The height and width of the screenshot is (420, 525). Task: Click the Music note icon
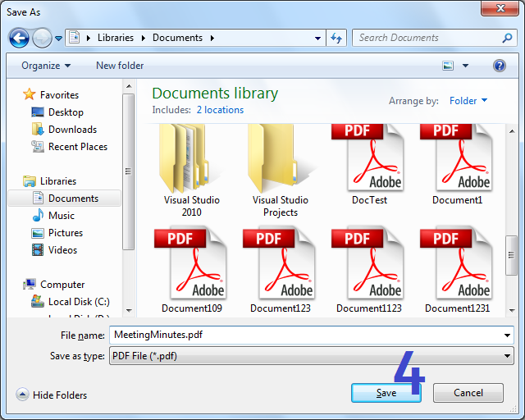tap(38, 215)
